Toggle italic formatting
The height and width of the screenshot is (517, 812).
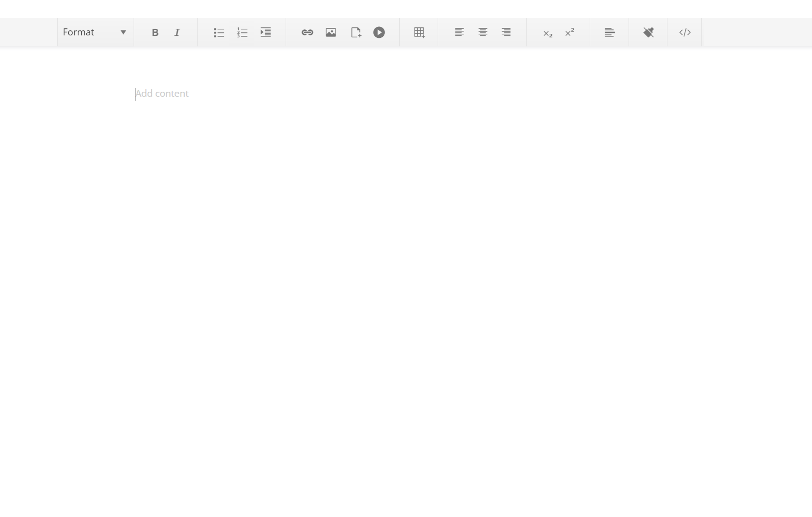177,32
